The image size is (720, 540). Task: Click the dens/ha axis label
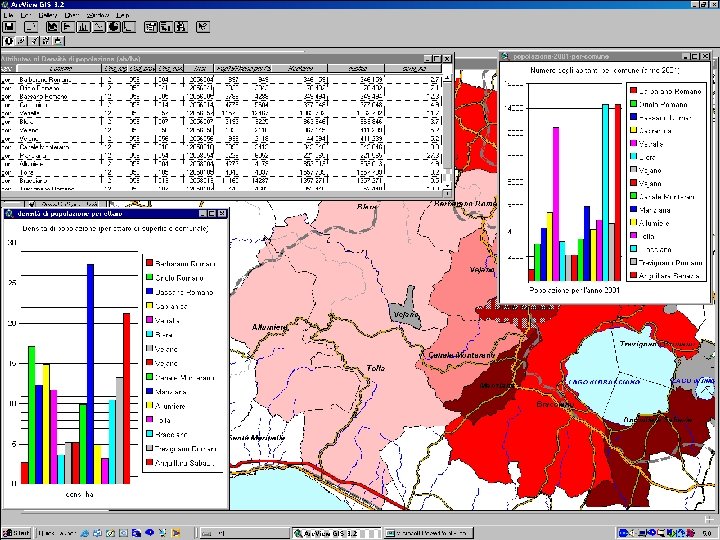[79, 494]
